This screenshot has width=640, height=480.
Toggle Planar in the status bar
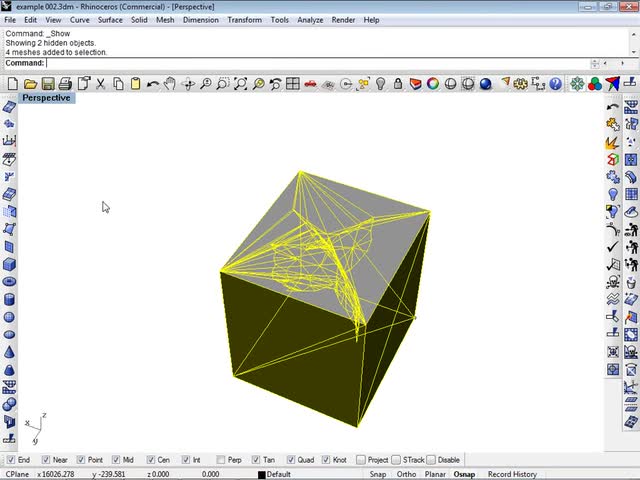[x=435, y=474]
